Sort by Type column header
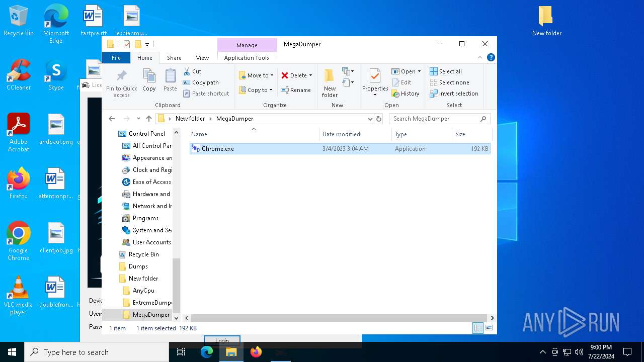644x362 pixels. [x=422, y=134]
